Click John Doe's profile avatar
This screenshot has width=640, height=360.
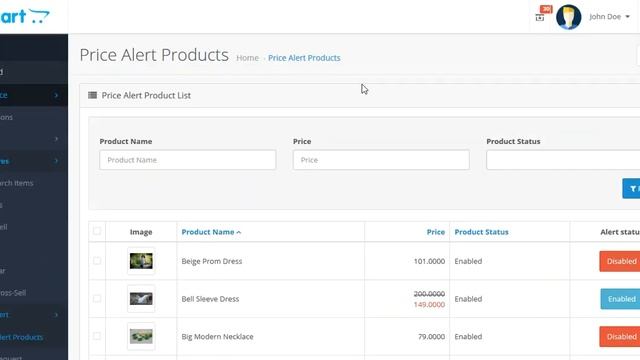[x=569, y=17]
